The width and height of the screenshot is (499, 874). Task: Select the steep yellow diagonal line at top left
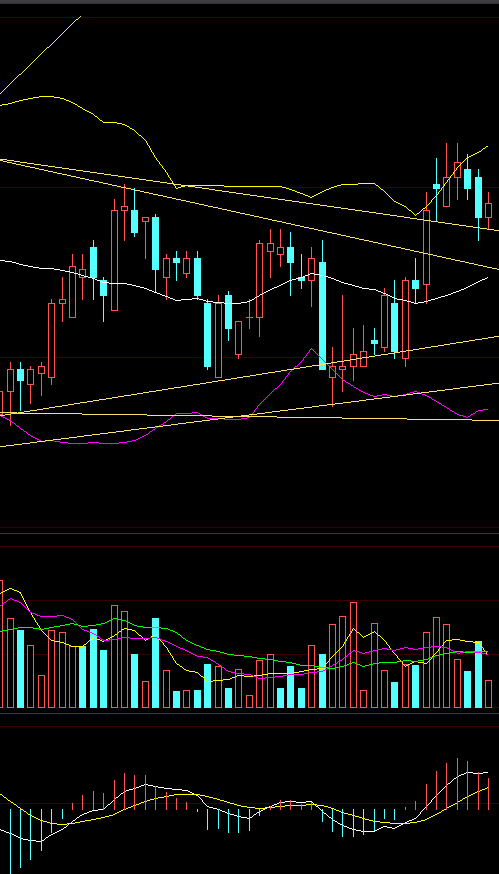click(40, 55)
